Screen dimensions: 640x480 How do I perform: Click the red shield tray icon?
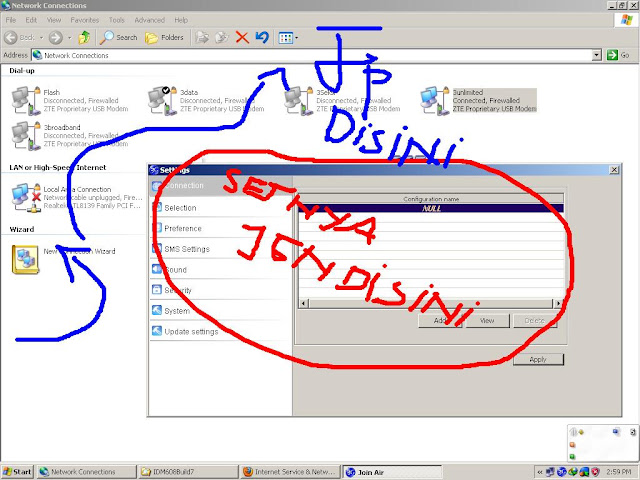(596, 472)
